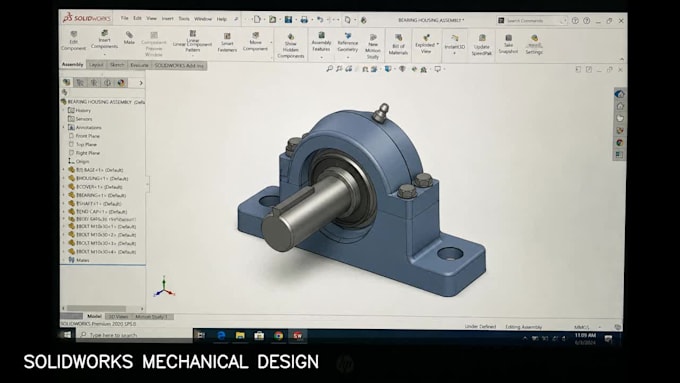The image size is (680, 383).
Task: Open the Insert Components dropdown arrow
Action: tap(105, 55)
